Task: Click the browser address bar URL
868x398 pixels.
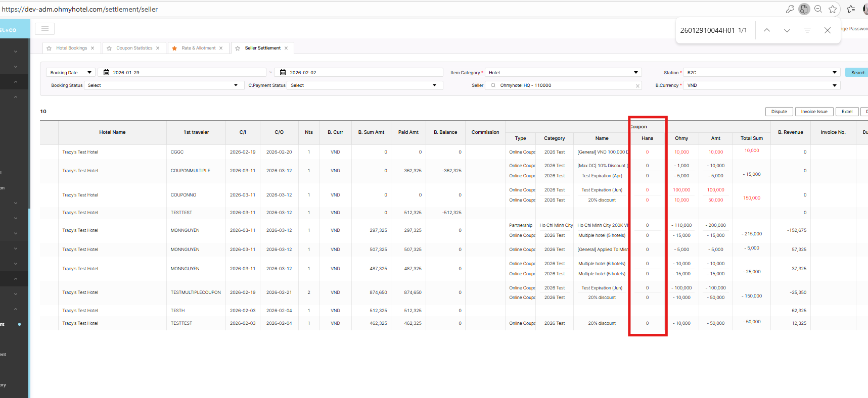Action: pyautogui.click(x=80, y=9)
